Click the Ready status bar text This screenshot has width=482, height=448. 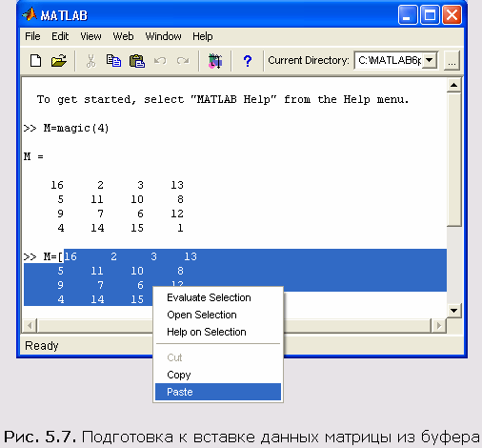point(42,346)
